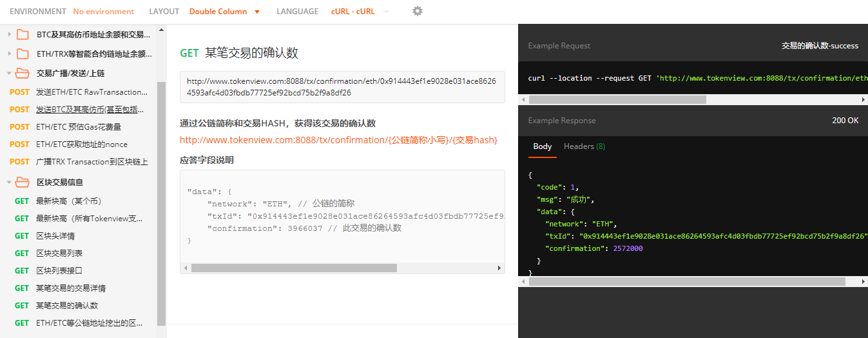The height and width of the screenshot is (338, 868).
Task: Click folder icon beside ETH/TRX等智能合约链
Action: tap(23, 54)
